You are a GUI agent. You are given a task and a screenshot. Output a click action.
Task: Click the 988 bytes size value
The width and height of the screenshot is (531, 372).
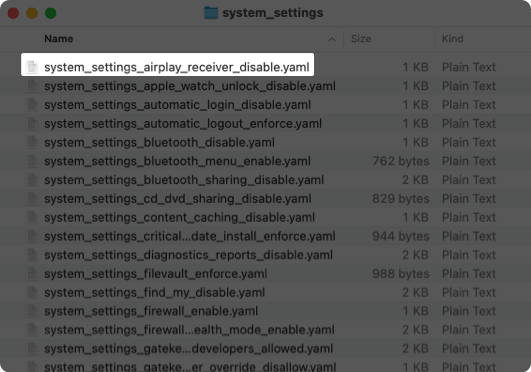401,274
